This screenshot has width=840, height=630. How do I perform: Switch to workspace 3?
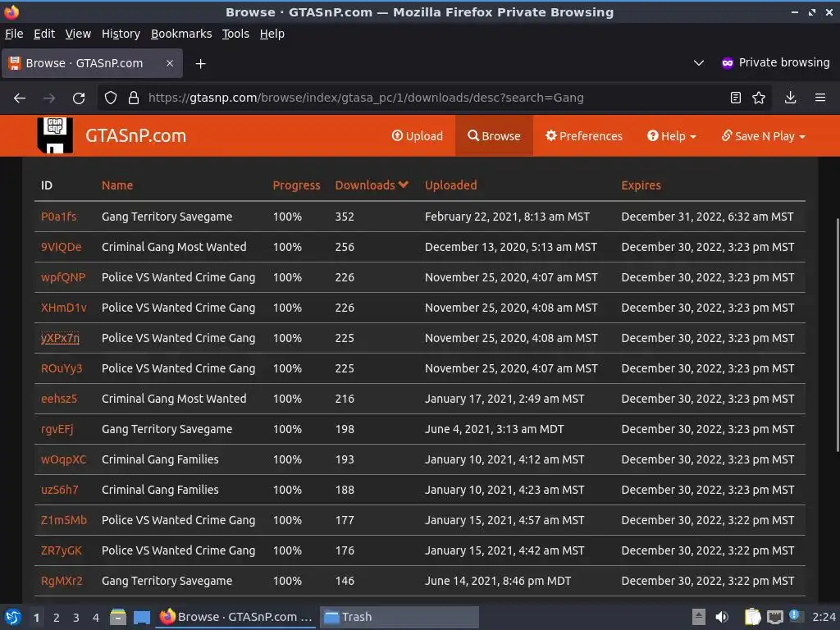point(76,618)
